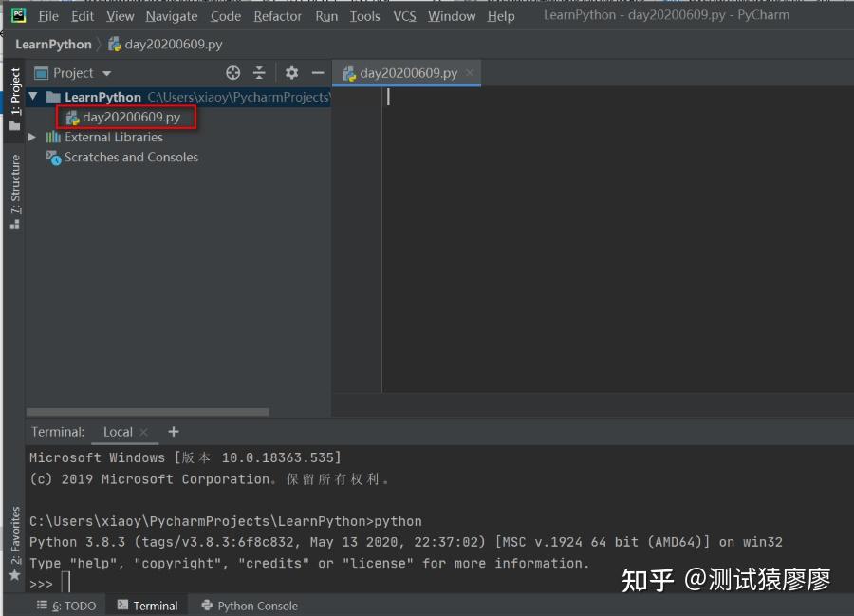The height and width of the screenshot is (616, 854).
Task: Click LearnPython in the breadcrumb bar
Action: coord(53,44)
